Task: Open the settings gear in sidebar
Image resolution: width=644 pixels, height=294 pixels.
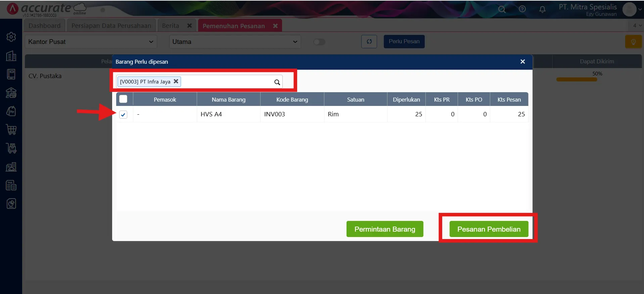Action: pyautogui.click(x=11, y=37)
